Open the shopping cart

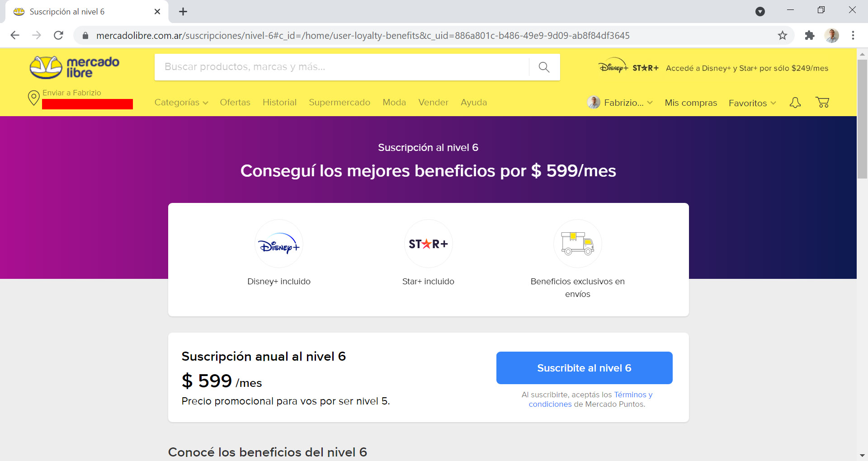(x=822, y=103)
